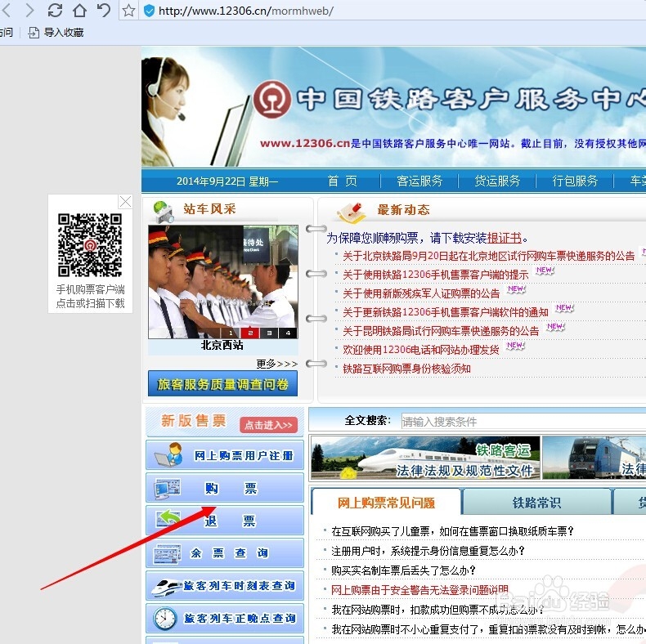The height and width of the screenshot is (644, 646).
Task: Open FAQ 在互联网购买了儿童票 question
Action: (x=452, y=531)
